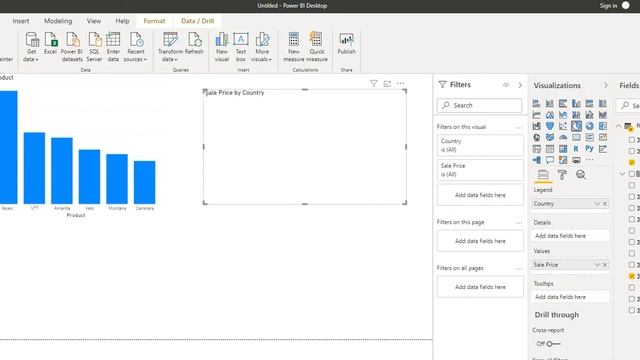Switch to the Data / Drill tab
This screenshot has height=360, width=640.
click(x=198, y=21)
